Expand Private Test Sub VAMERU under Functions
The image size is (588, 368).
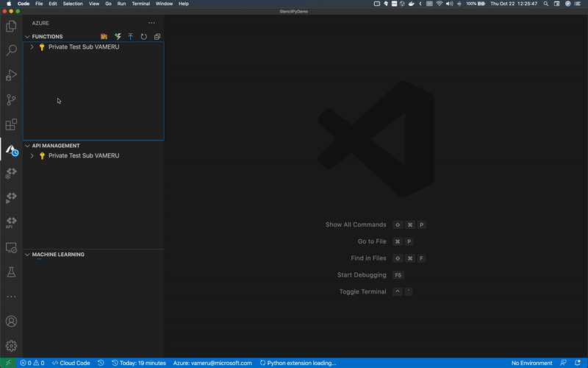pos(32,47)
